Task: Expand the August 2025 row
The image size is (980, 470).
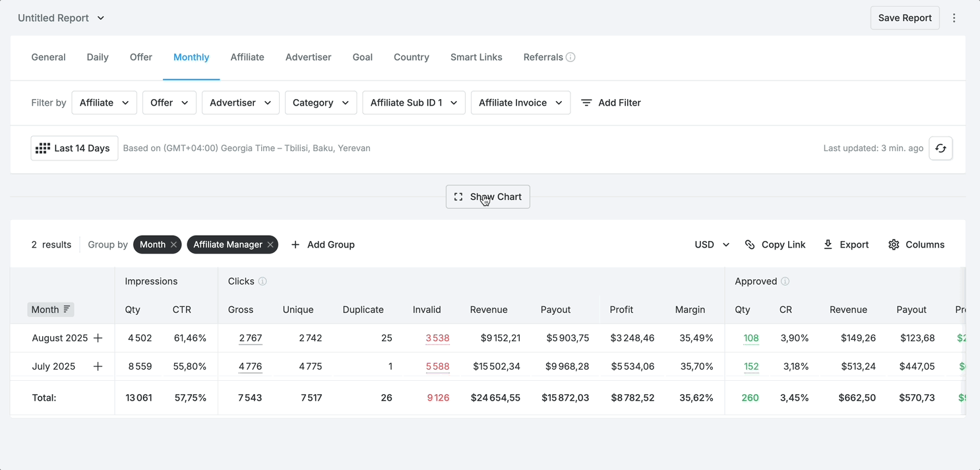Action: tap(98, 338)
